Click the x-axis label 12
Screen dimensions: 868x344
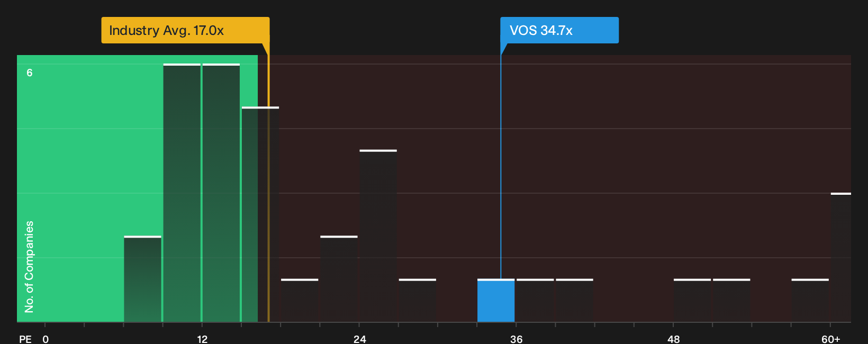pyautogui.click(x=202, y=339)
